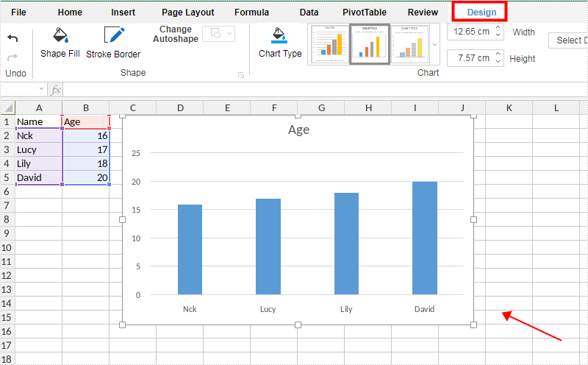Open the File menu

(19, 13)
